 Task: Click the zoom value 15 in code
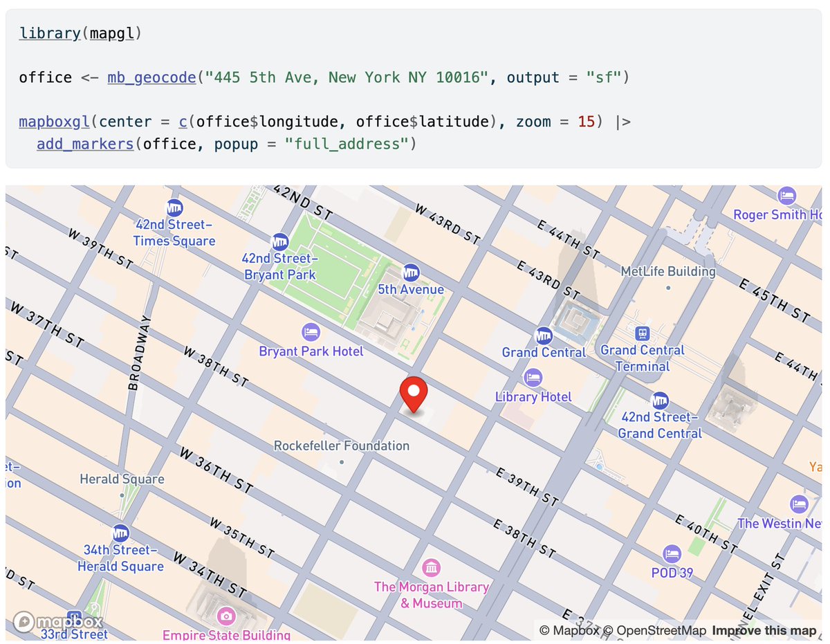tap(587, 122)
